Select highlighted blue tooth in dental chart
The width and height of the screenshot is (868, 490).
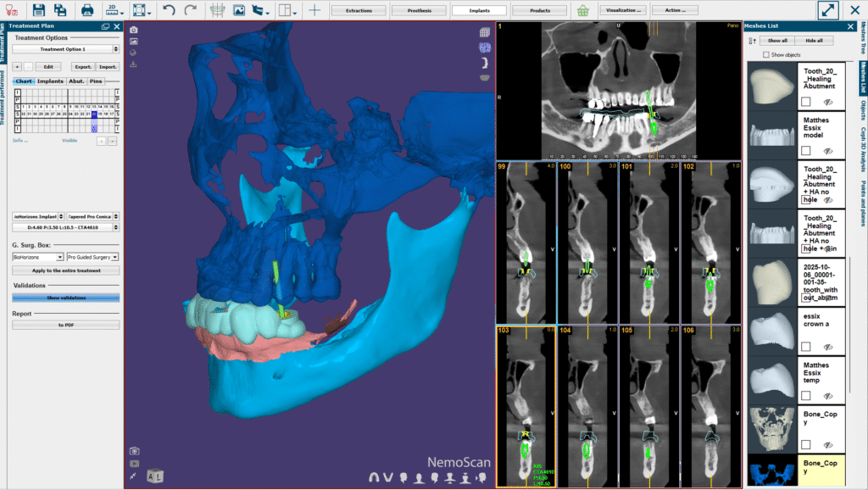(94, 113)
